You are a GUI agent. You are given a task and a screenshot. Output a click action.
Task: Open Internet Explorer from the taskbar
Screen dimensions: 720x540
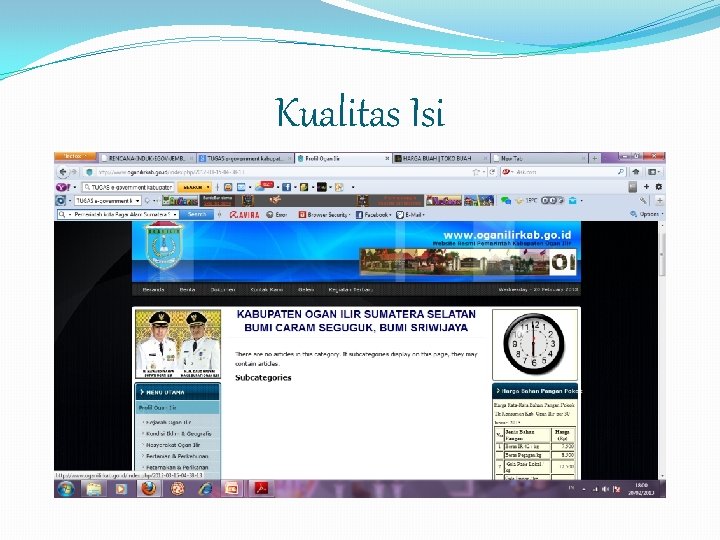click(x=205, y=489)
